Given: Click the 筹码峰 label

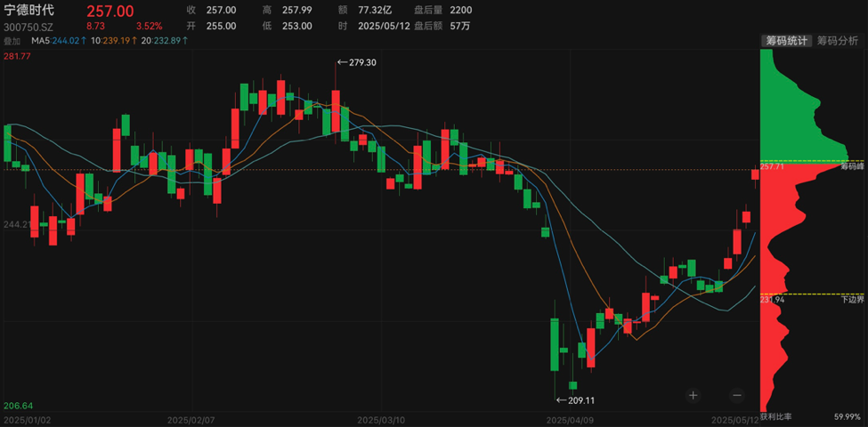Looking at the screenshot, I should click(x=853, y=166).
